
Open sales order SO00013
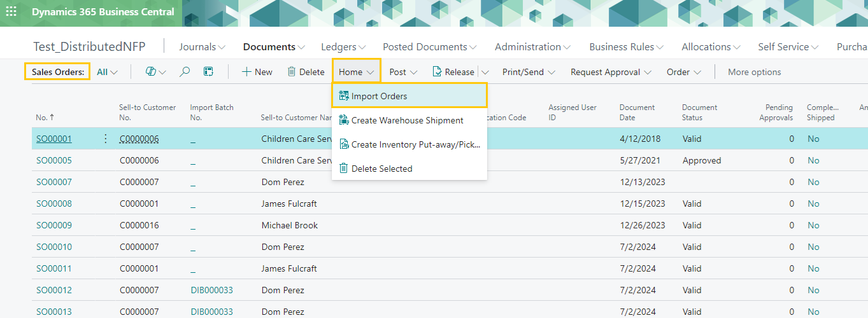point(54,312)
